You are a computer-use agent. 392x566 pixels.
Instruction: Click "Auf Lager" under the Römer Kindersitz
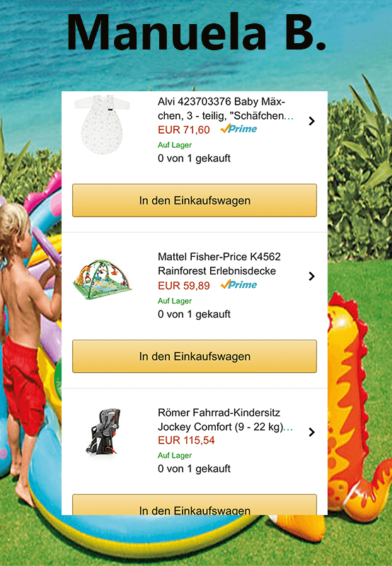pos(175,456)
